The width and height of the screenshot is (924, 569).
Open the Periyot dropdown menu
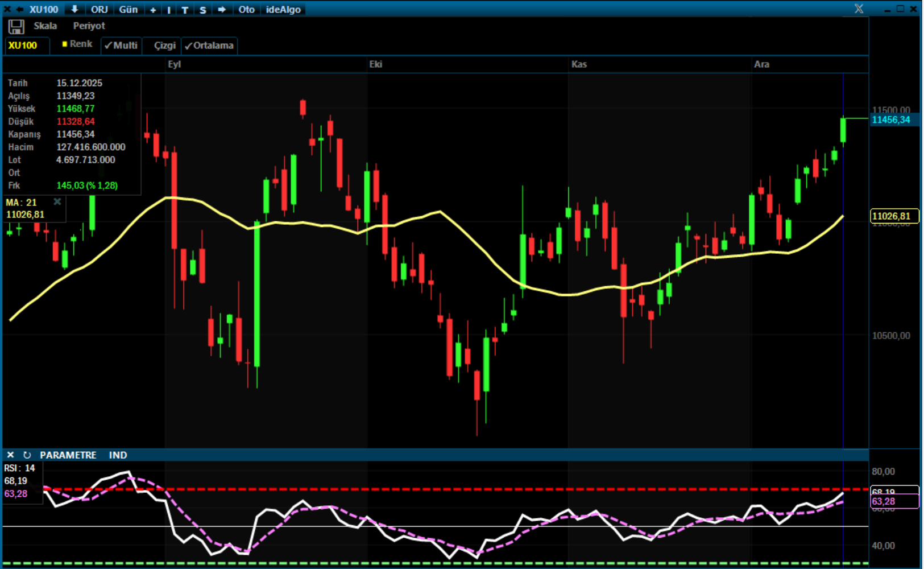[x=89, y=26]
